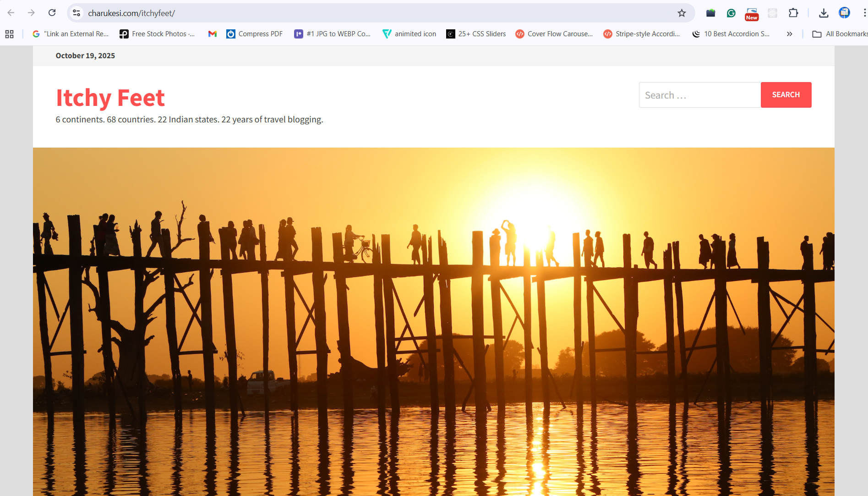Image resolution: width=868 pixels, height=496 pixels.
Task: Open the apps grid icon in bookmarks bar
Action: tap(9, 34)
